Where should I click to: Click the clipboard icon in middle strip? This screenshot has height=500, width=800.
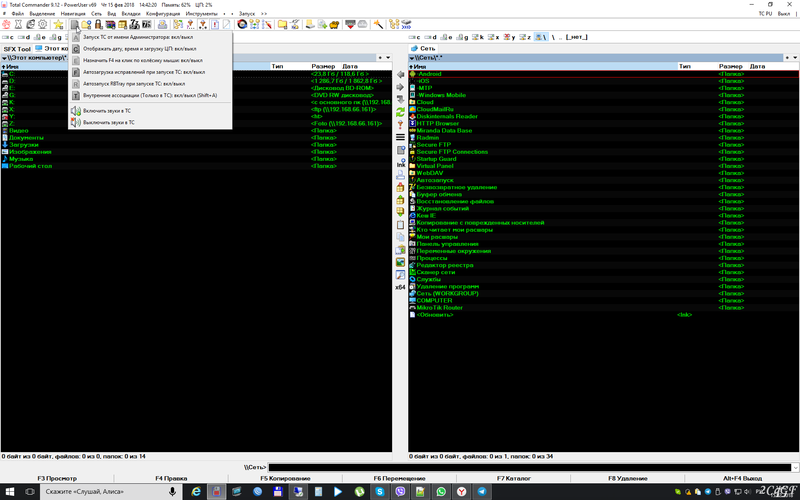click(x=401, y=225)
